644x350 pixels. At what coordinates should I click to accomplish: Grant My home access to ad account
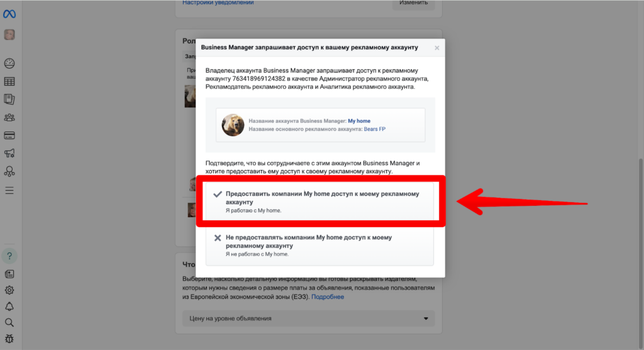tap(319, 201)
